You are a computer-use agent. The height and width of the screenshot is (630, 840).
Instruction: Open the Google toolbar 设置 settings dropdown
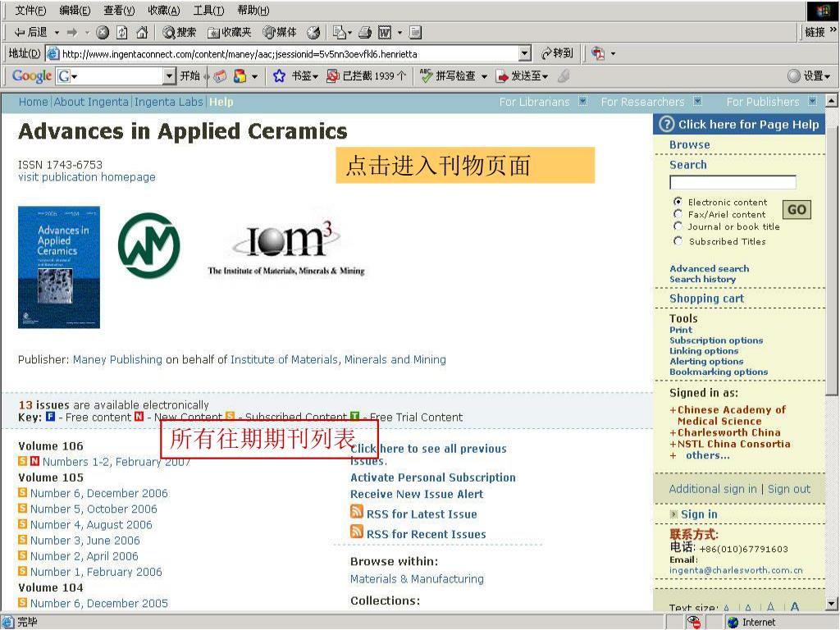pos(809,76)
